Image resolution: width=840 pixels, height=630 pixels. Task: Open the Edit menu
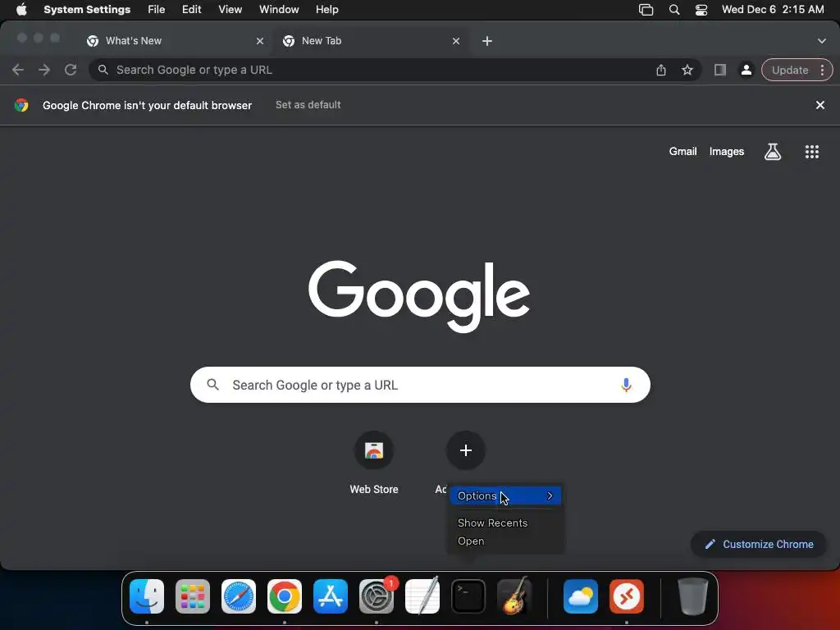click(x=191, y=10)
